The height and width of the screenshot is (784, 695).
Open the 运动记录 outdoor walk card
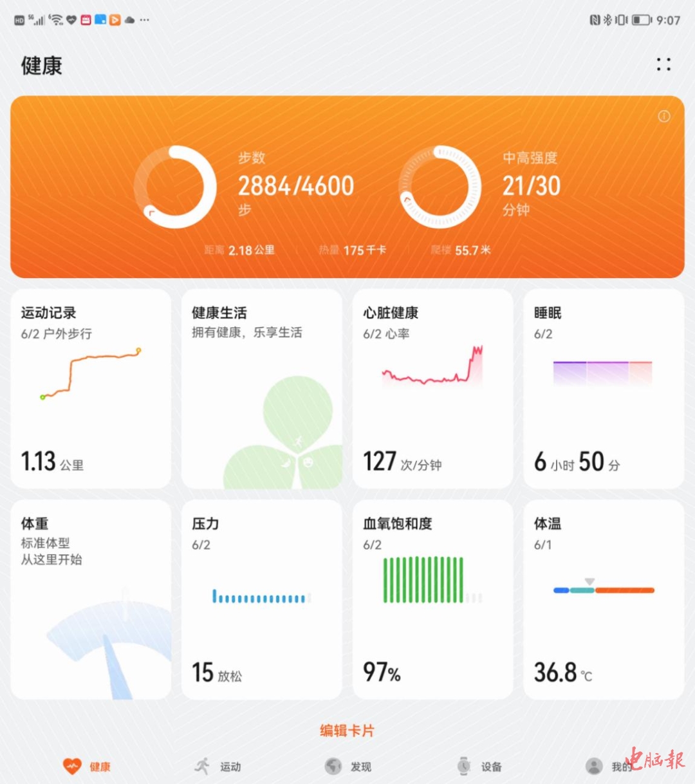91,389
